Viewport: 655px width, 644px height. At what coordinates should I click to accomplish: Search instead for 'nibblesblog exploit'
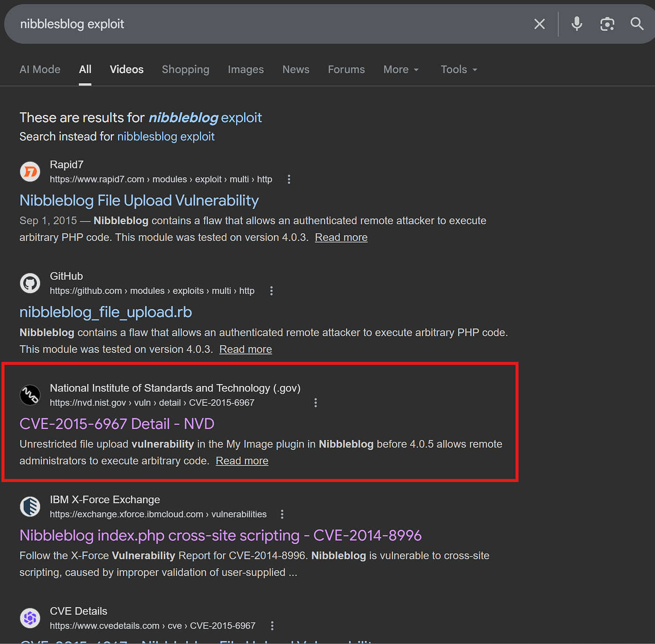click(x=166, y=137)
